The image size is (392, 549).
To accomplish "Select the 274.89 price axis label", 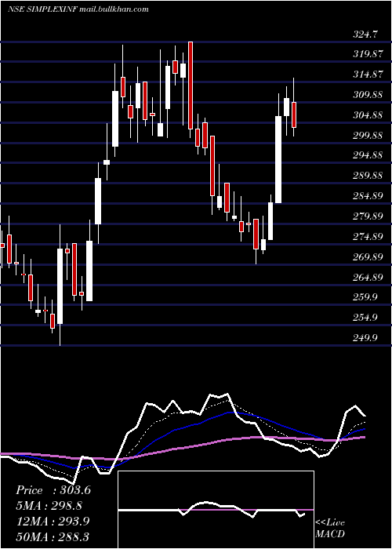I will click(x=368, y=236).
